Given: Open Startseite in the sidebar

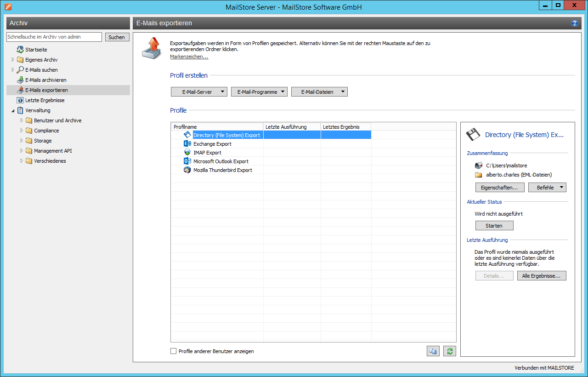Looking at the screenshot, I should tap(36, 50).
